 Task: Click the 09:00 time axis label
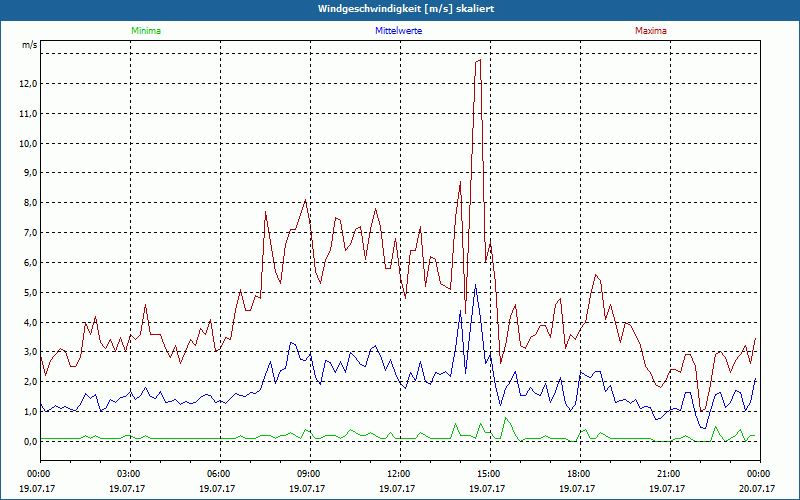310,474
